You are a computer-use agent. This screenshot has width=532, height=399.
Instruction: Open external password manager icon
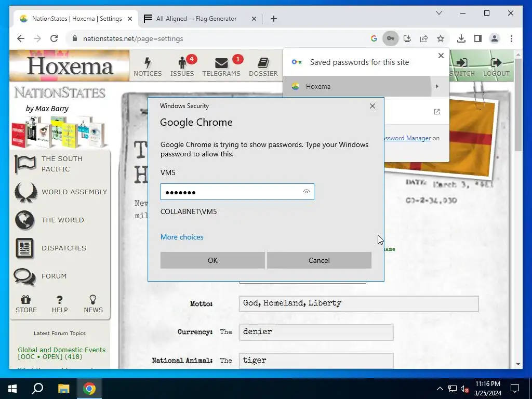pyautogui.click(x=436, y=112)
